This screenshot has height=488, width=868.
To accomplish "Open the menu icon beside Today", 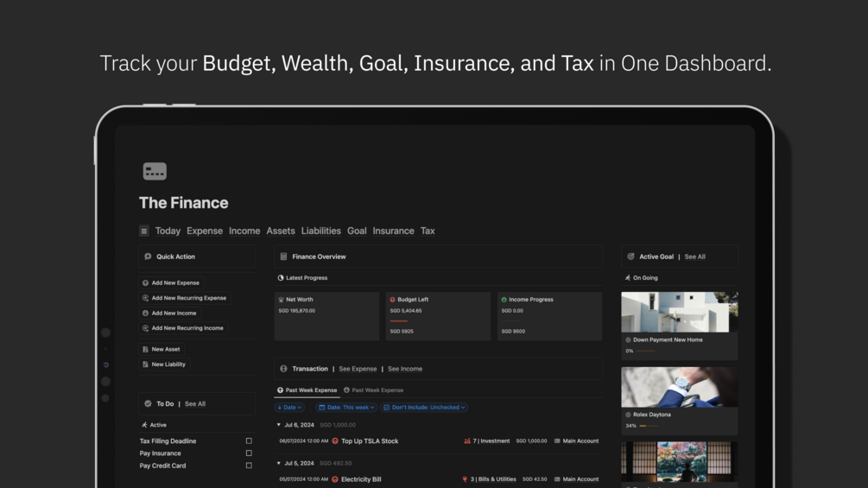I will click(x=144, y=231).
